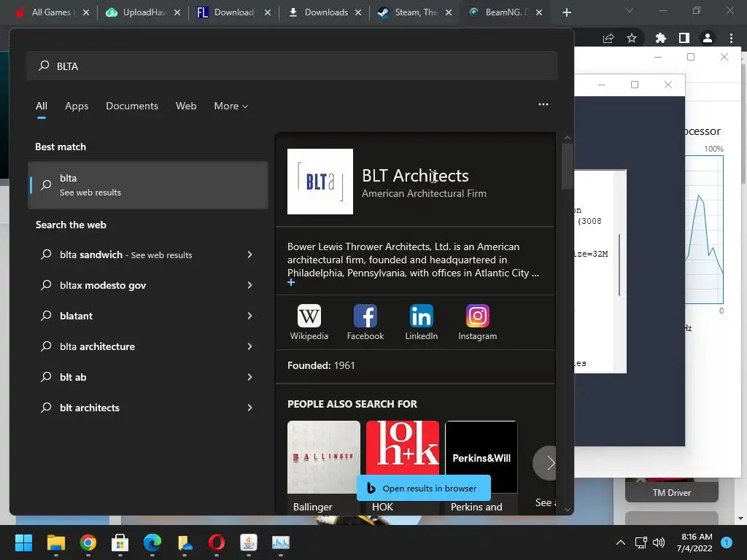
Task: Open Google Chrome from the taskbar
Action: click(88, 542)
